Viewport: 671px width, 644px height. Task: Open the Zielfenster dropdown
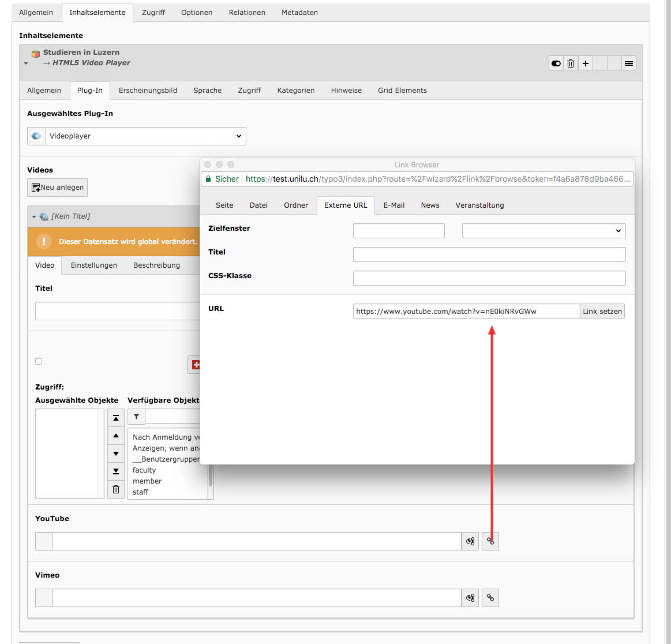click(544, 231)
